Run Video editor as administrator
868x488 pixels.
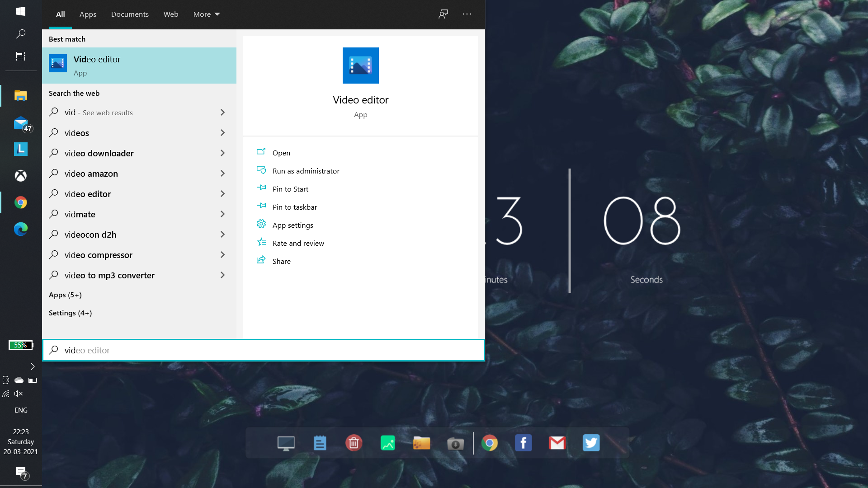click(x=306, y=170)
